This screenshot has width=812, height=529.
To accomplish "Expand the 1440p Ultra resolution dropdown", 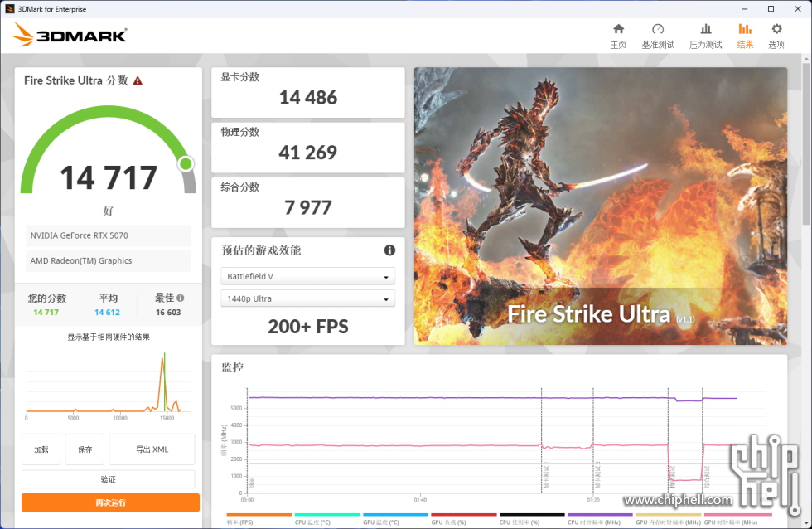I will coord(307,299).
